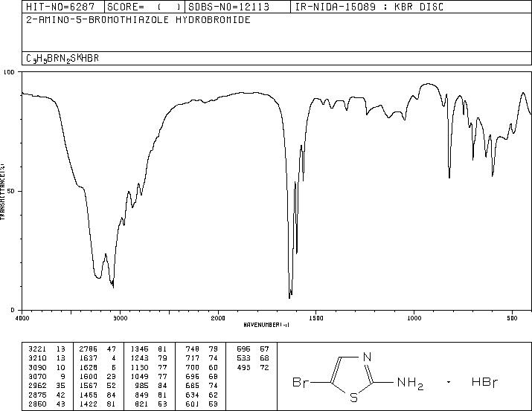Select the SCORE field in header
The width and height of the screenshot is (532, 411).
144,7
